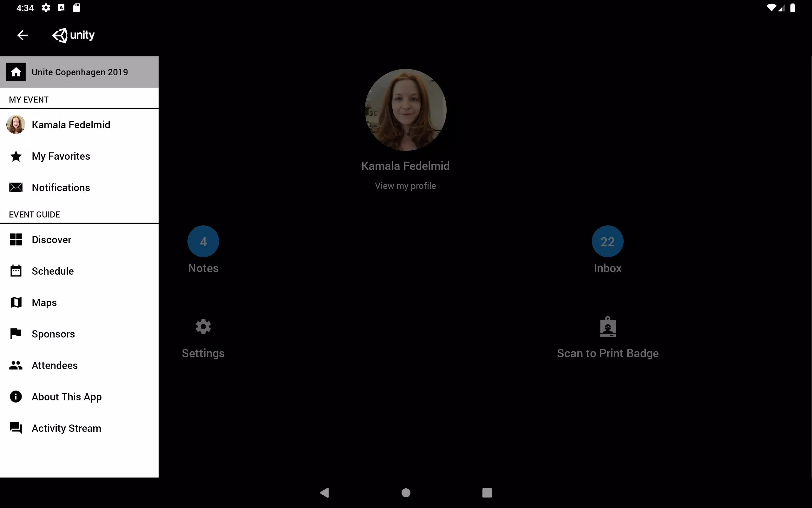
Task: Open Activity Stream from the drawer
Action: (79, 428)
